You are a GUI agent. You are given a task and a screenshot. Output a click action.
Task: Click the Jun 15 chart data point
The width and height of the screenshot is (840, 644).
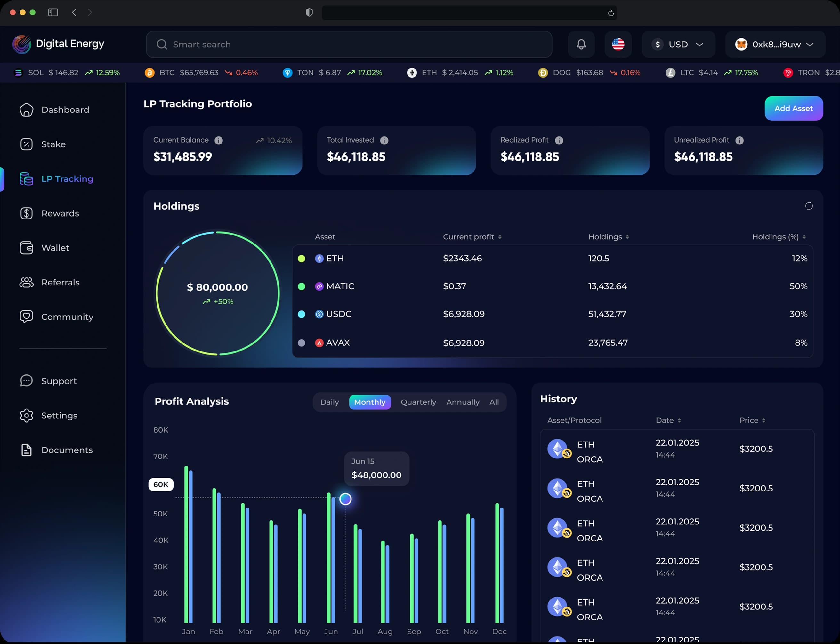[x=345, y=499]
